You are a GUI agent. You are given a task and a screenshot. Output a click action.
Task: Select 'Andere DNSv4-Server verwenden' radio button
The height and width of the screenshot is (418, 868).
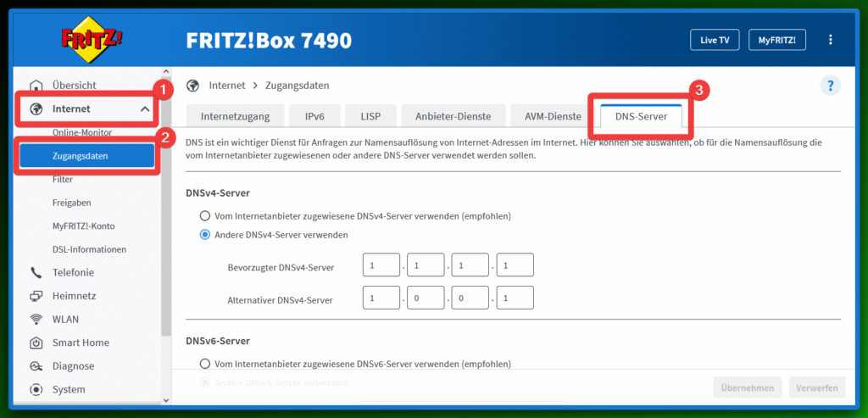(x=204, y=235)
